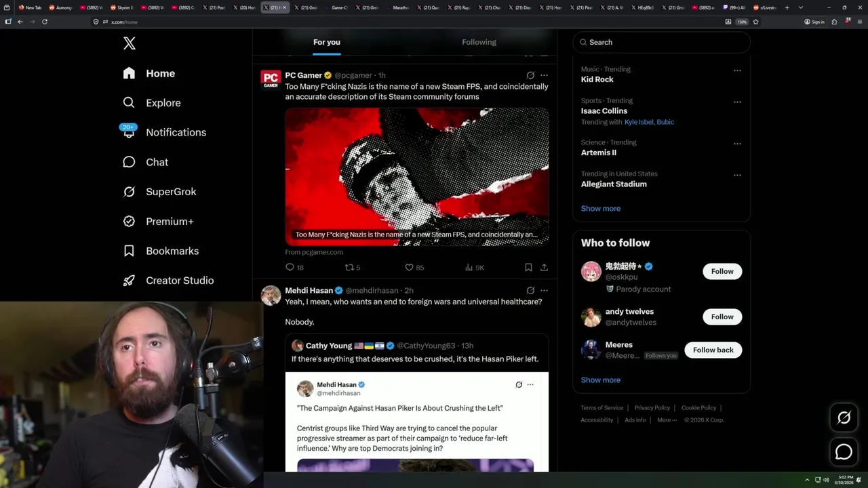Go back in browser history
This screenshot has height=488, width=868.
(20, 22)
